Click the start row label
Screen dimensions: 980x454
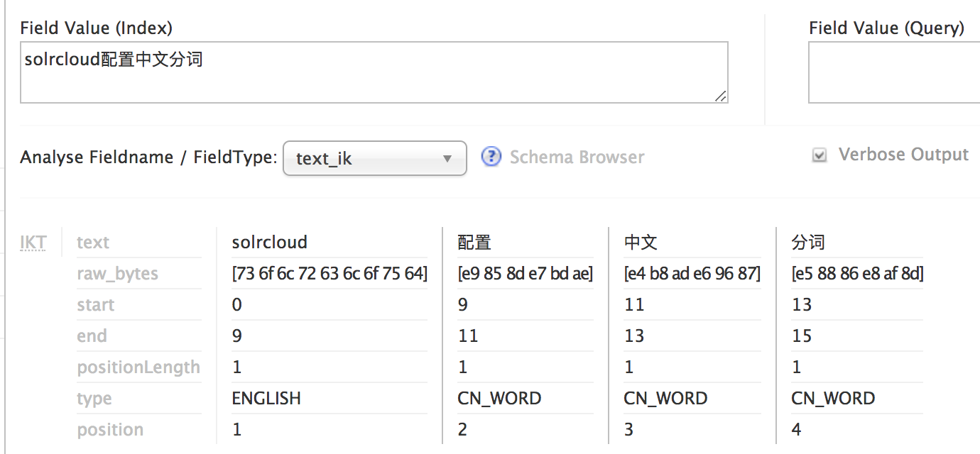(96, 305)
